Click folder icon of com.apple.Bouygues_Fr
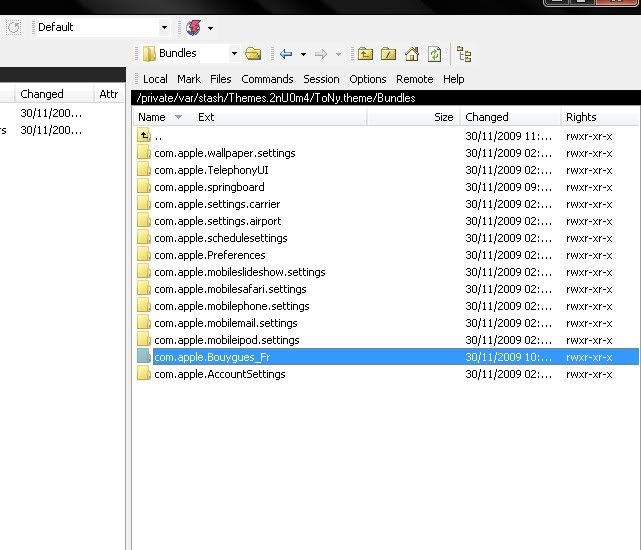The width and height of the screenshot is (641, 550). coord(144,357)
